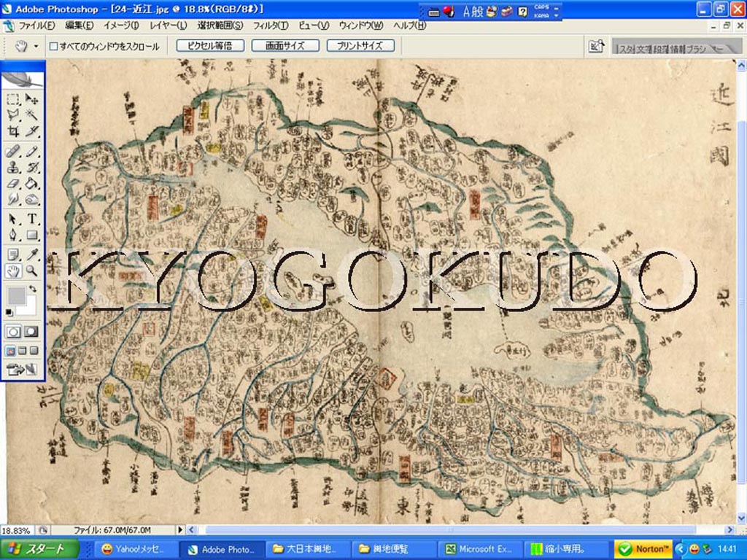The height and width of the screenshot is (560, 747).
Task: Open the ヘルプ(H) menu
Action: click(x=409, y=26)
